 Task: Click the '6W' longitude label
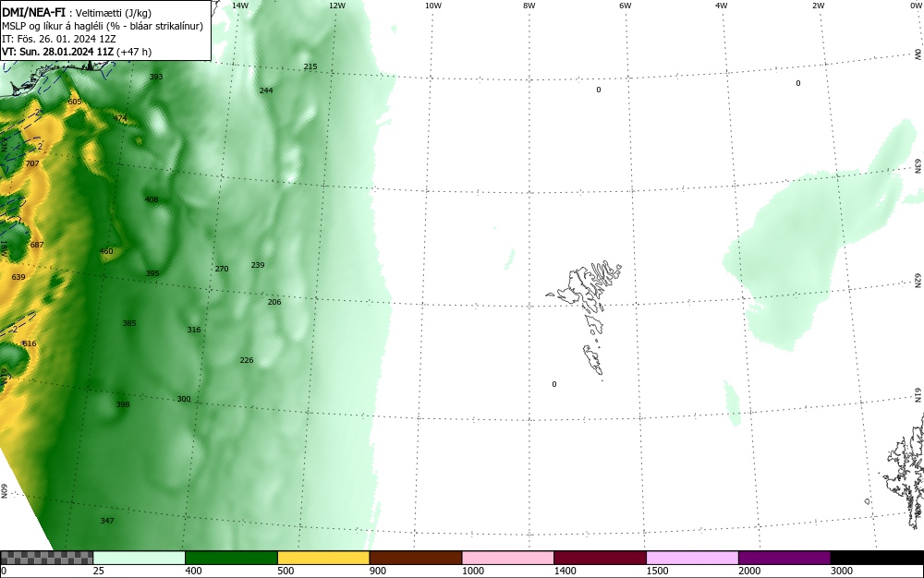tap(626, 6)
